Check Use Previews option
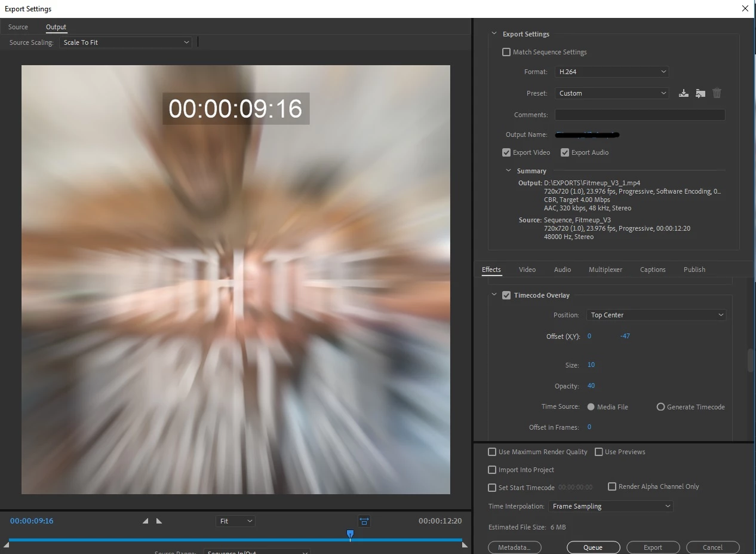The width and height of the screenshot is (756, 554). [598, 452]
